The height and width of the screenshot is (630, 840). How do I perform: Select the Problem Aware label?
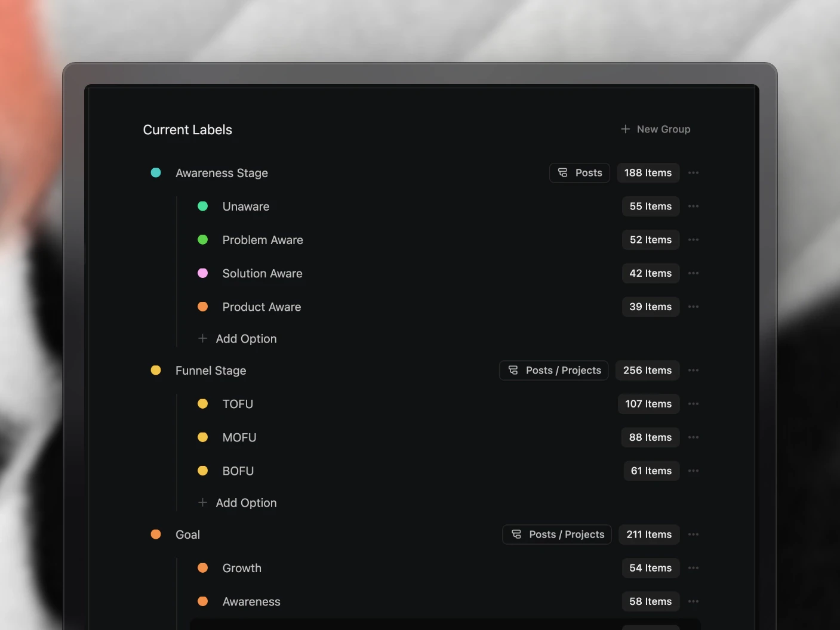263,240
